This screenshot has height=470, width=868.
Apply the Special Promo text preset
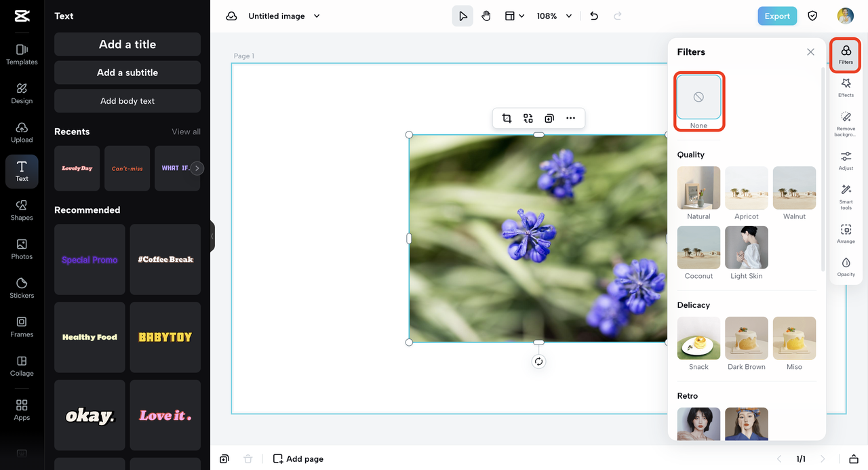(x=90, y=260)
